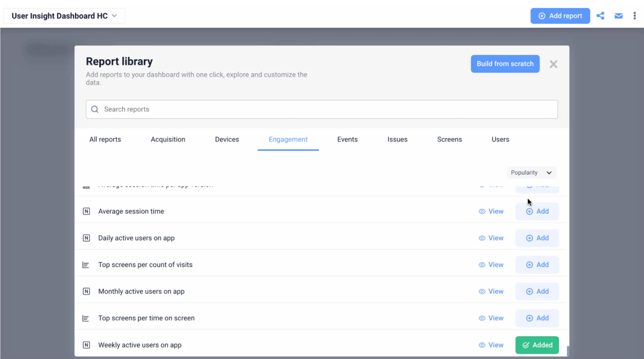This screenshot has height=359, width=644.
Task: Click bar chart icon beside Top screens per time
Action: click(x=86, y=318)
